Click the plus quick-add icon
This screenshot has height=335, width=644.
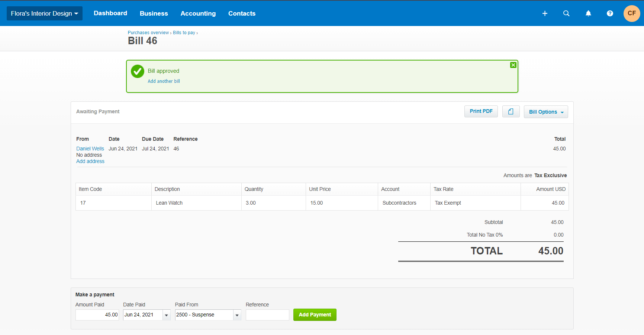[545, 13]
